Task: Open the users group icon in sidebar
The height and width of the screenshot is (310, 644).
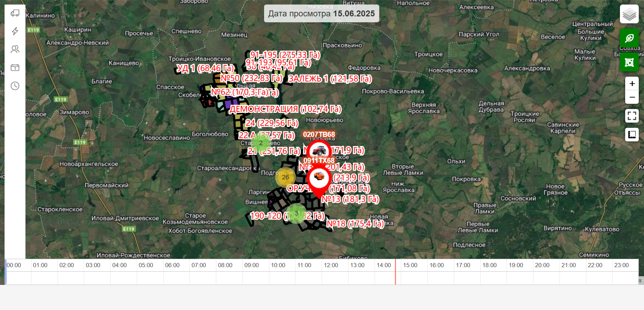Action: coord(15,49)
